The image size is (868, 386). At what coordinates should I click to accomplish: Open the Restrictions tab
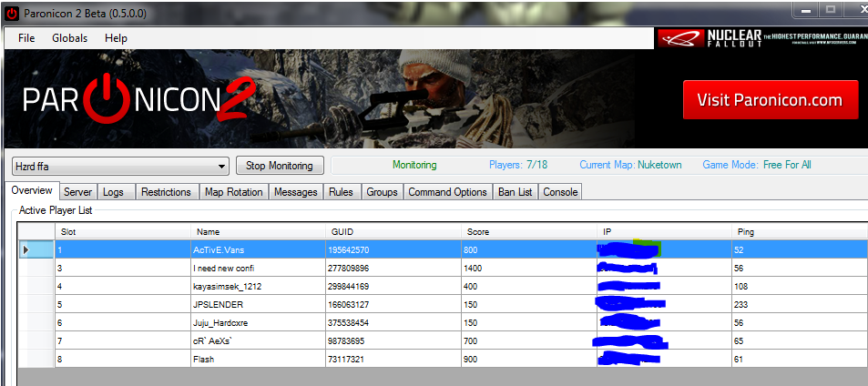coord(166,192)
